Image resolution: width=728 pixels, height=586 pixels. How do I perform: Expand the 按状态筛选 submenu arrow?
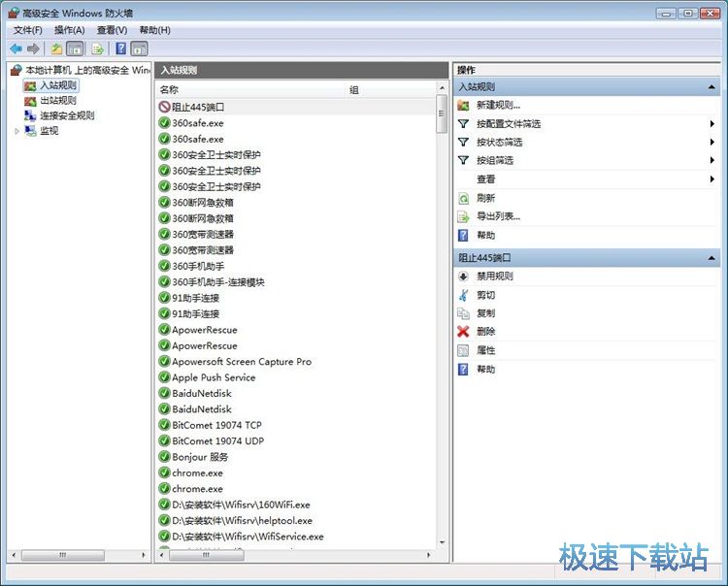[x=711, y=142]
